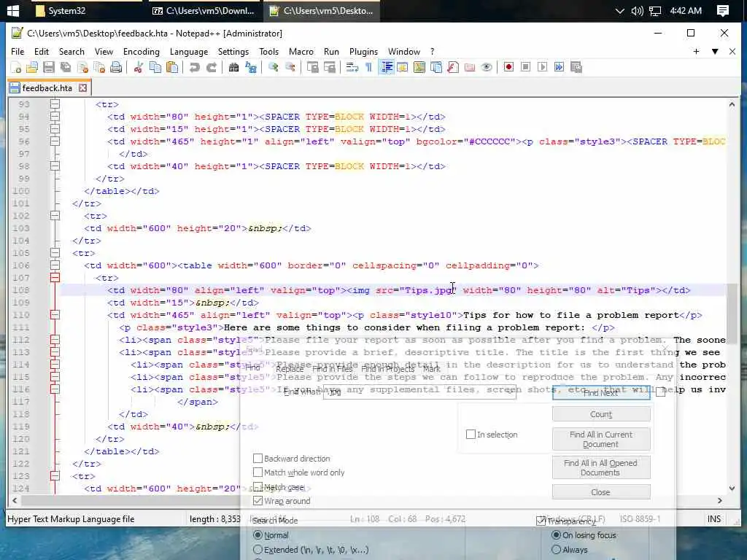Enable Match whole word only checkbox
Viewport: 747px width, 560px height.
tap(258, 472)
